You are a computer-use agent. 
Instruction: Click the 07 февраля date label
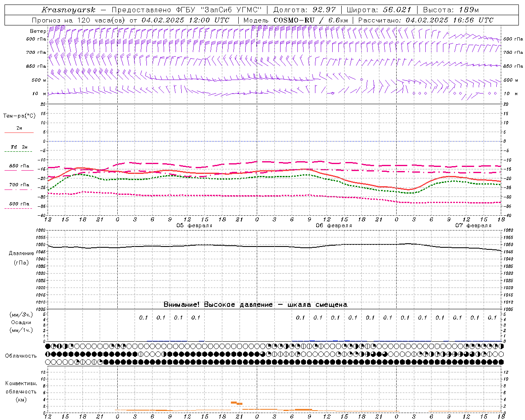click(x=473, y=226)
